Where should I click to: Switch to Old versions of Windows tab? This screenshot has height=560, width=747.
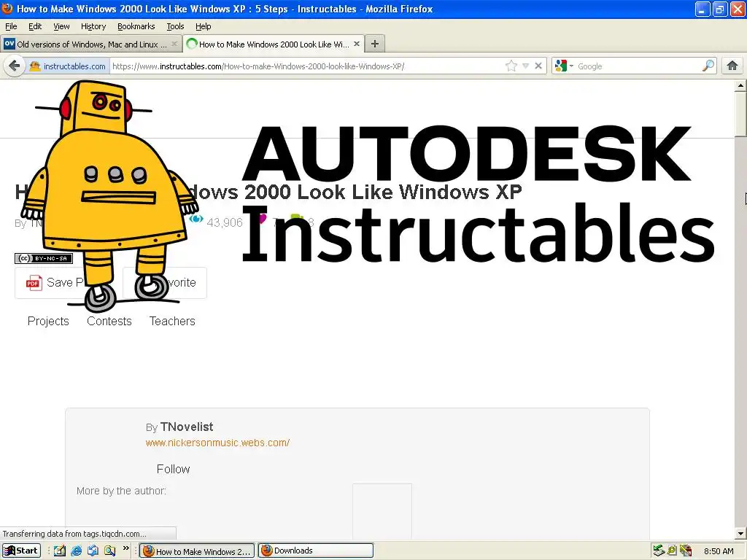[91, 44]
